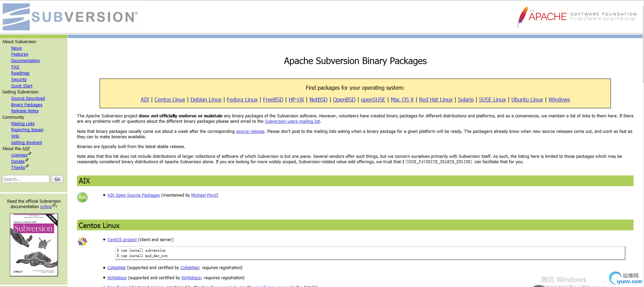Image resolution: width=644 pixels, height=287 pixels.
Task: Open the CentOS project link
Action: (x=122, y=240)
